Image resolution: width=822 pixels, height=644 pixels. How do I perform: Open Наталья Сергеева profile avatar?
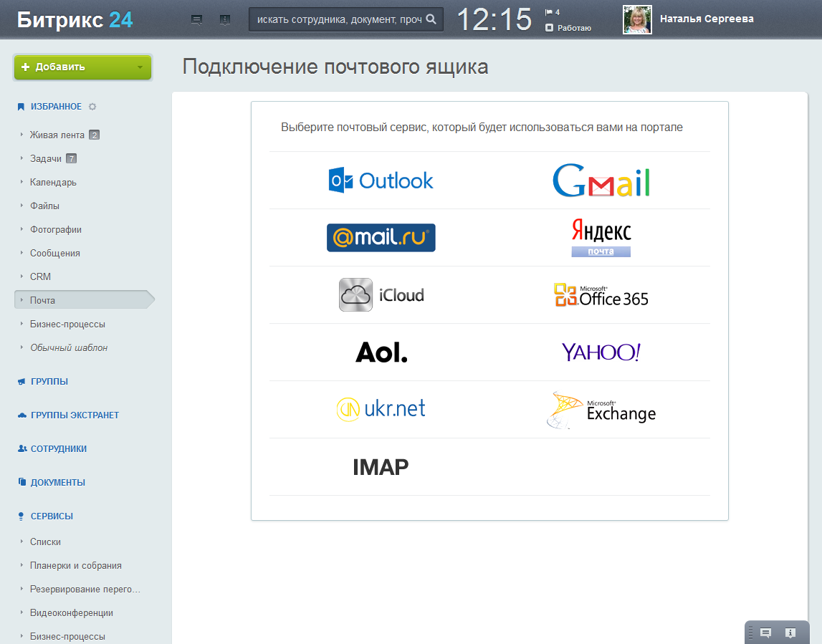click(x=637, y=19)
